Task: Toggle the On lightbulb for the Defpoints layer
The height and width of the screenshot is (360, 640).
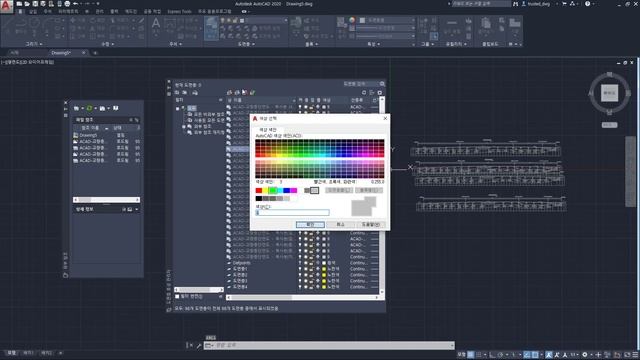Action: click(x=300, y=263)
